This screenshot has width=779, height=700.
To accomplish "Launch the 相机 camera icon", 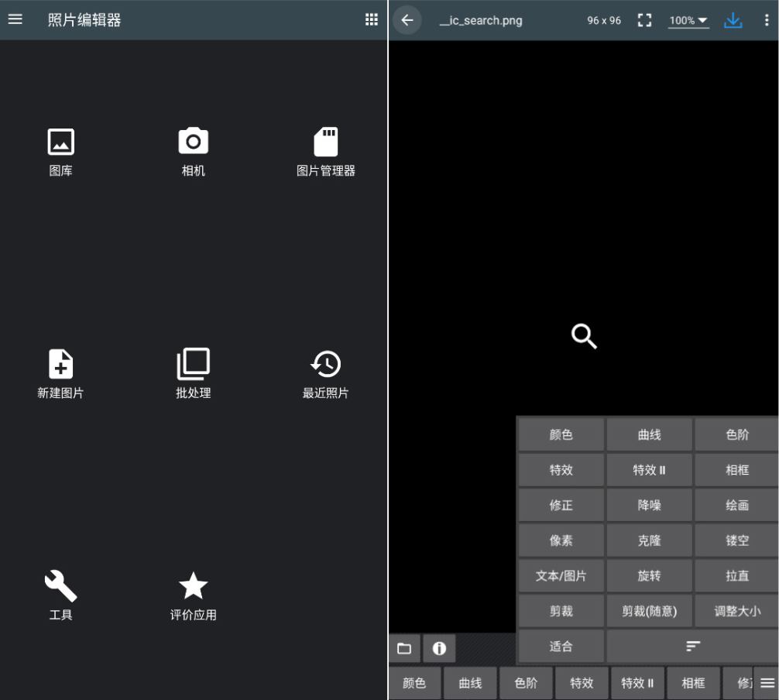I will [193, 142].
